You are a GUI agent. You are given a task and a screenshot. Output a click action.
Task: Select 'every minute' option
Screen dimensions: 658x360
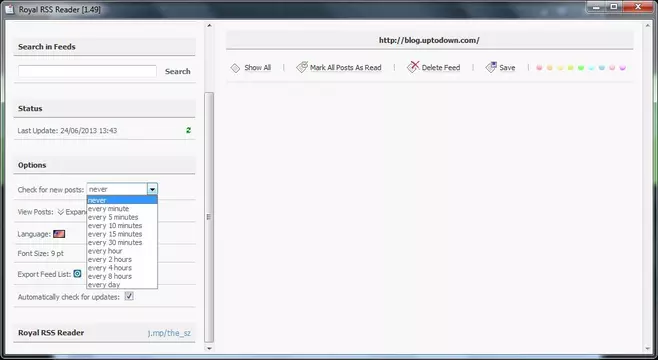pyautogui.click(x=122, y=209)
